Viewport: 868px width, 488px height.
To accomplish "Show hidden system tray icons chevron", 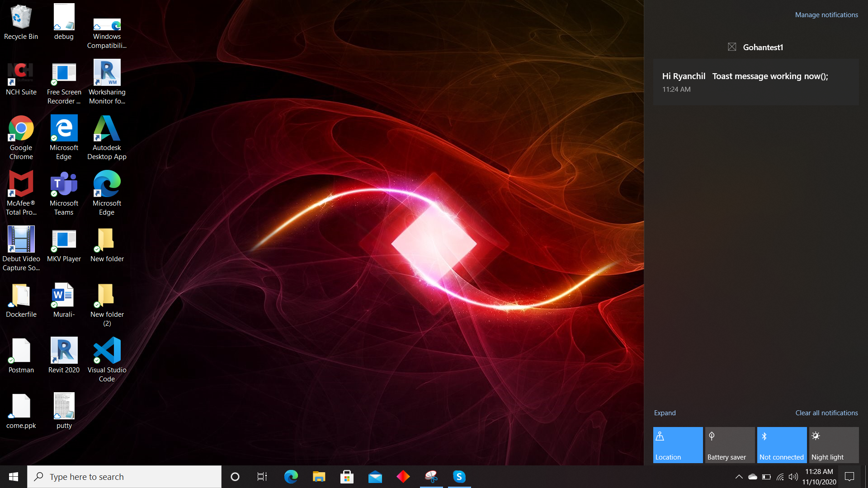I will [x=739, y=477].
